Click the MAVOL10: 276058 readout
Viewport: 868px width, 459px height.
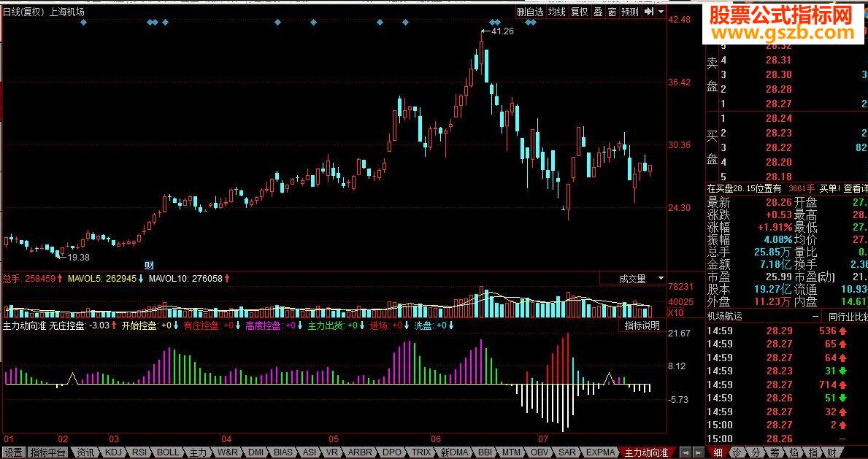tap(185, 279)
